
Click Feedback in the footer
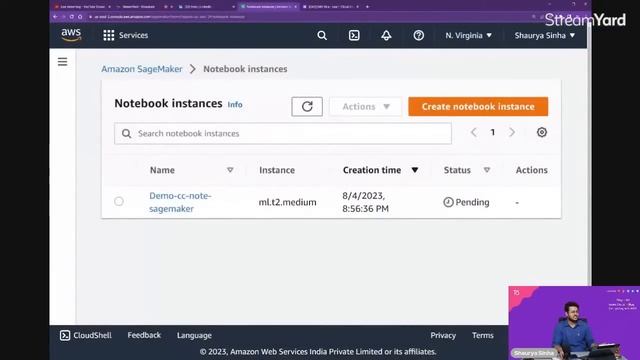pos(144,335)
